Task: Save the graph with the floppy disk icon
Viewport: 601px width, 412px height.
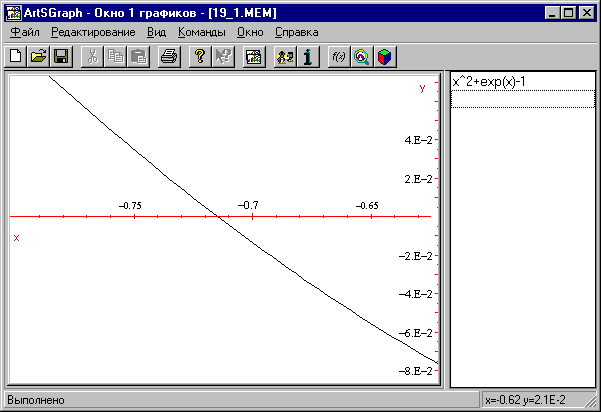Action: click(60, 57)
